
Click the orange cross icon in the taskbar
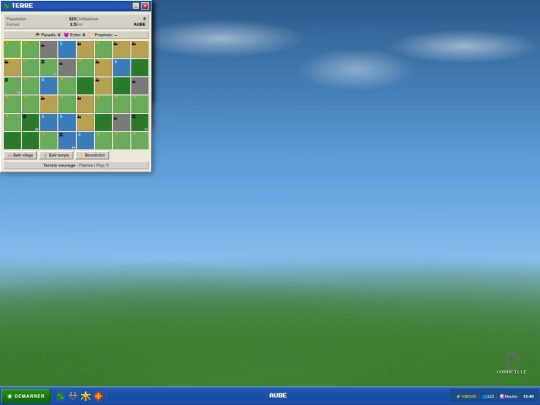click(x=98, y=396)
